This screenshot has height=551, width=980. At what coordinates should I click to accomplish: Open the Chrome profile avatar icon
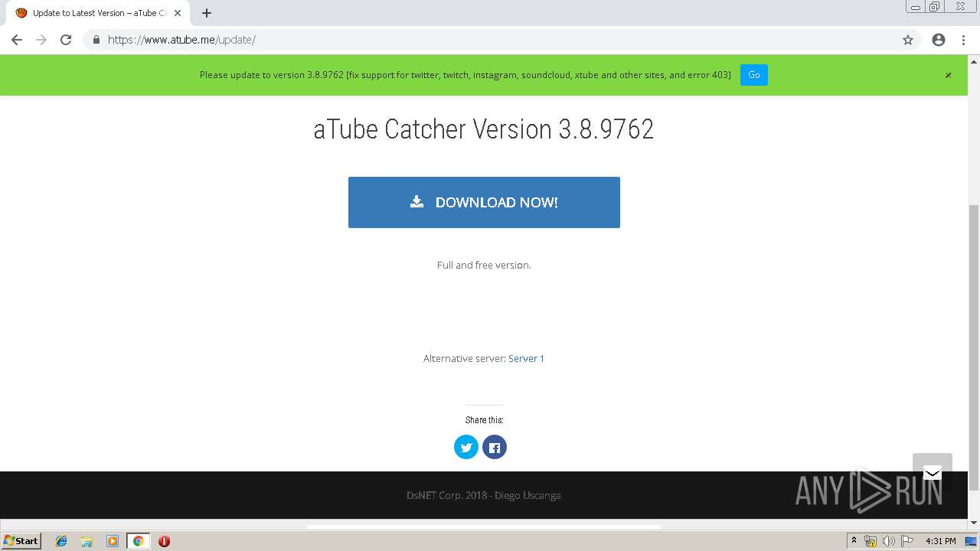(939, 40)
